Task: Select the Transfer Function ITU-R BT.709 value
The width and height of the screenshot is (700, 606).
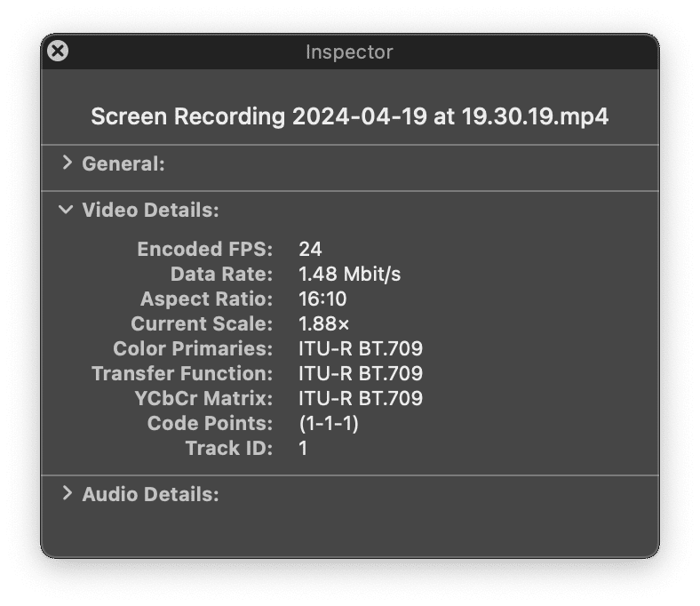Action: [361, 373]
